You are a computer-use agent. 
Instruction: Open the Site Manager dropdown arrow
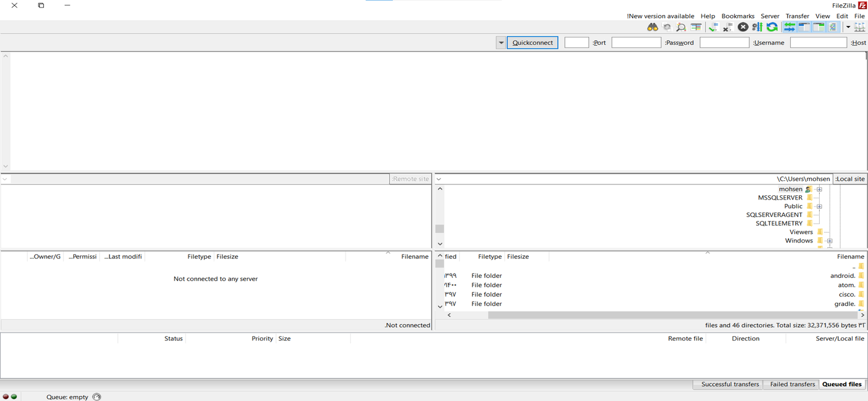pos(848,27)
